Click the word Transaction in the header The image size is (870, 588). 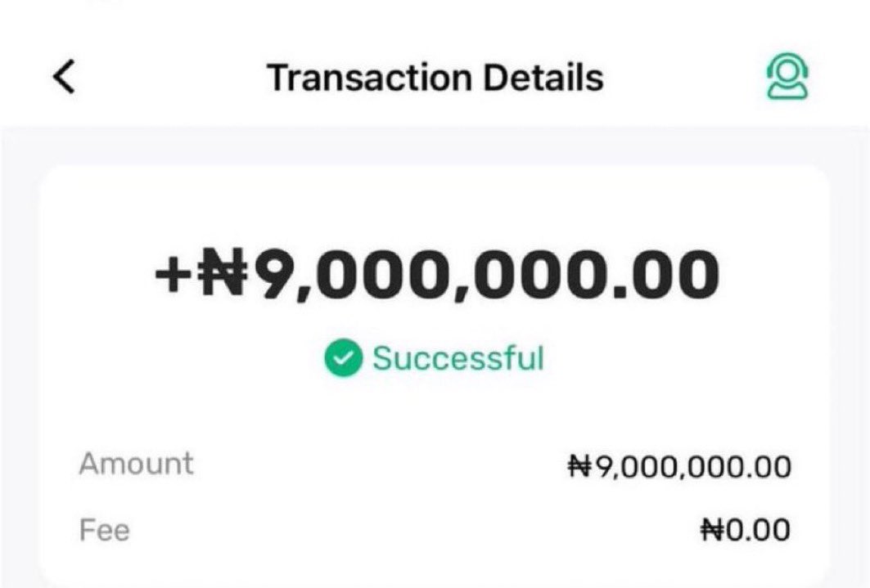tap(369, 77)
